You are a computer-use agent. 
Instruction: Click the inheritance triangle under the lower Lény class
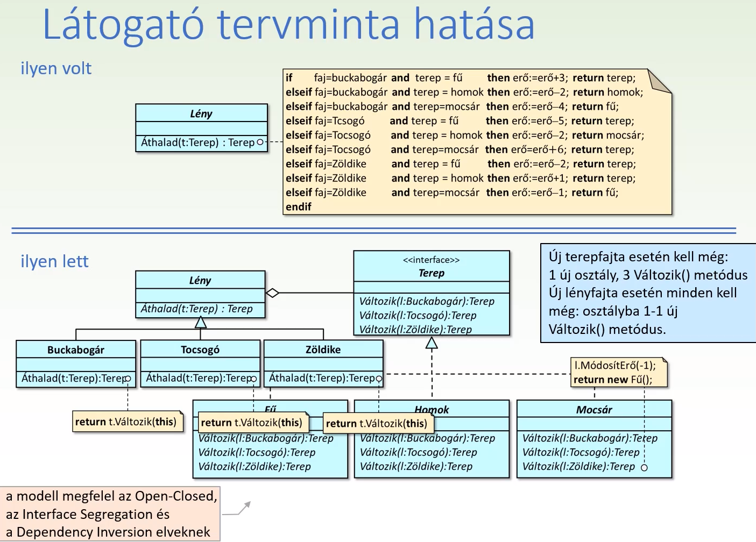click(x=201, y=323)
